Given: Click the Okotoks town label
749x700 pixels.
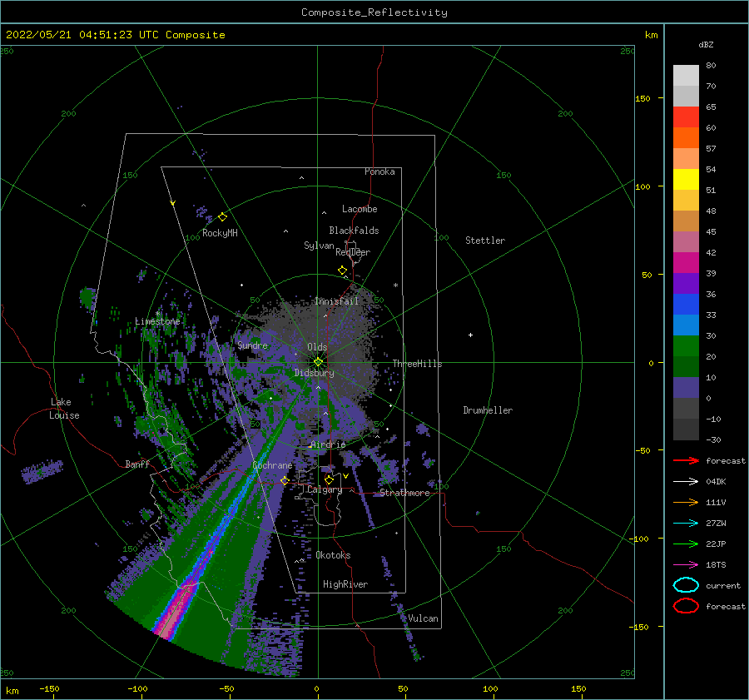Looking at the screenshot, I should (333, 555).
